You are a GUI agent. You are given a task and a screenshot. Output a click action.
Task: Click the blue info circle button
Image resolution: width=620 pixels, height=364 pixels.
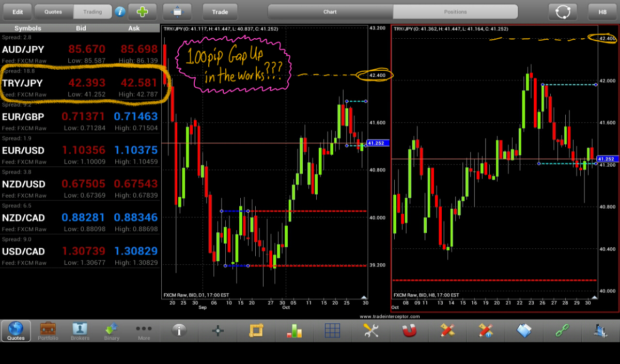[x=120, y=11]
